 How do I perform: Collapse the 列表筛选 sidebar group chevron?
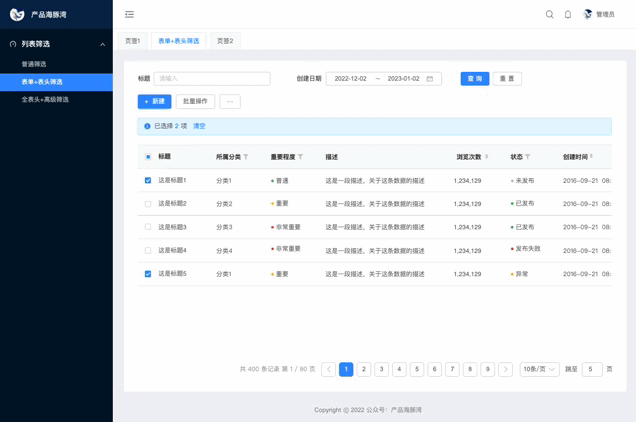point(103,44)
